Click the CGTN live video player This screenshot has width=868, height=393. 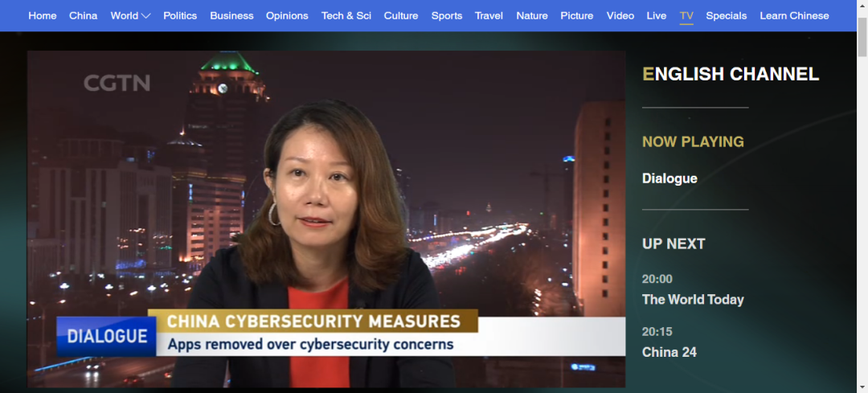(x=326, y=219)
